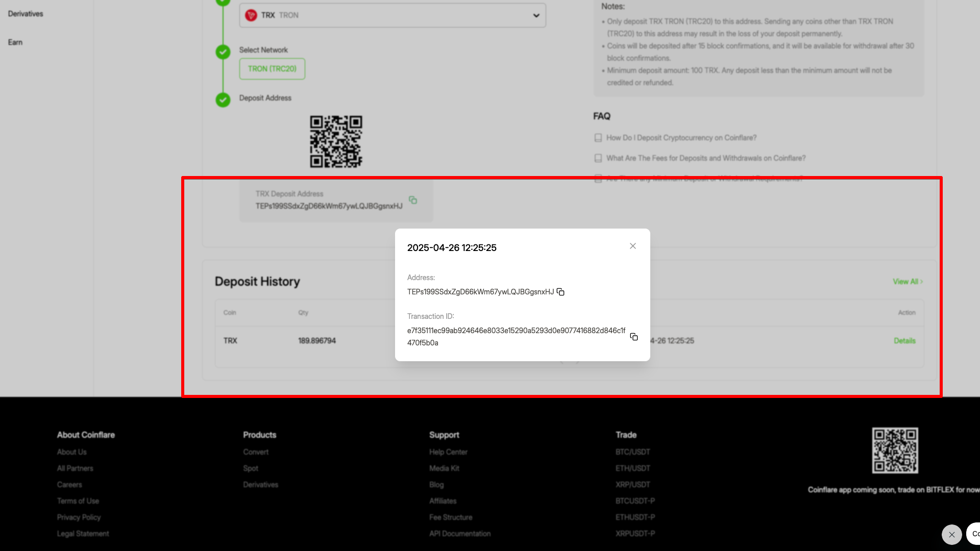This screenshot has height=551, width=980.
Task: Open FAQ How Do I Deposit Cryptocurrency
Action: click(681, 138)
